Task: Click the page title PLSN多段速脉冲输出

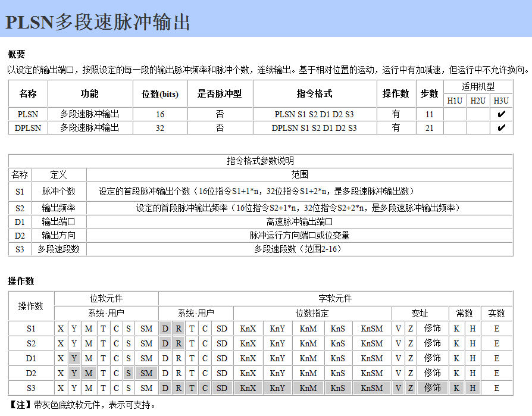Action: coord(98,22)
